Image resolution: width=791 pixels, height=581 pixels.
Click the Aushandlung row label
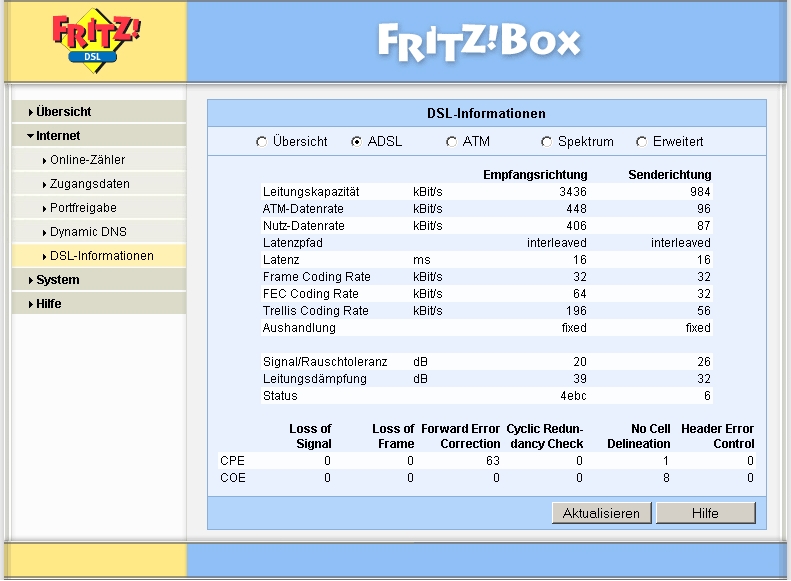(299, 328)
